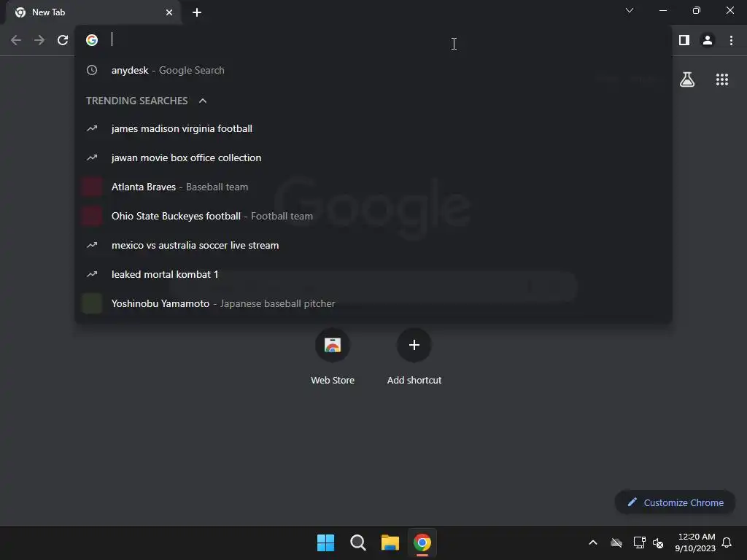Click the trending icon beside james madison
Screen dimensions: 747x560
tap(92, 128)
